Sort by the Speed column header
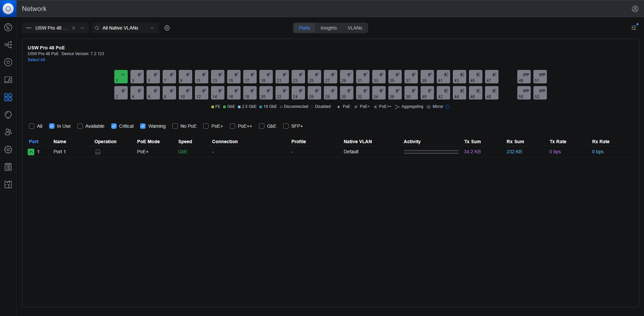This screenshot has height=316, width=644. (185, 142)
